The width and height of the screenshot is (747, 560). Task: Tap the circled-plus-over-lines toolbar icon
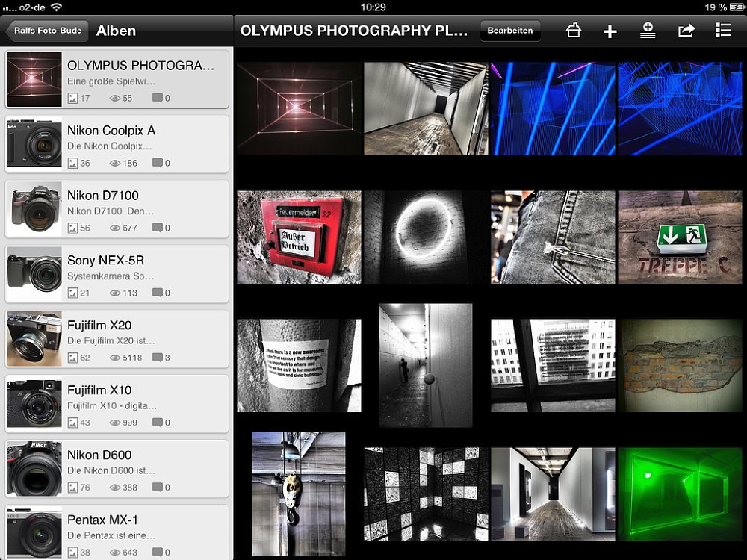648,31
